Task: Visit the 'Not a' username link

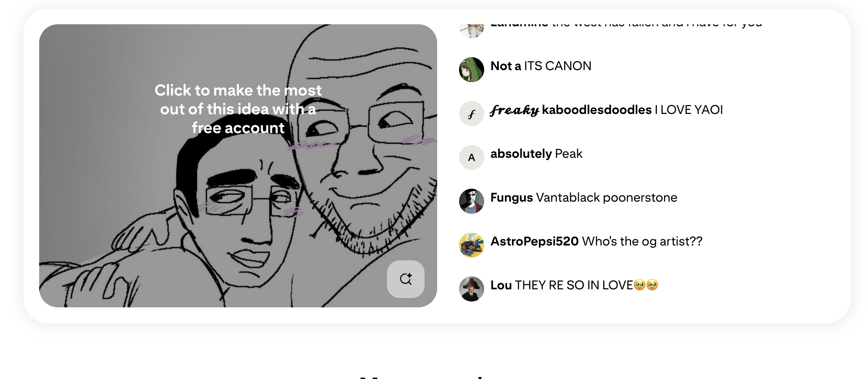Action: tap(506, 66)
